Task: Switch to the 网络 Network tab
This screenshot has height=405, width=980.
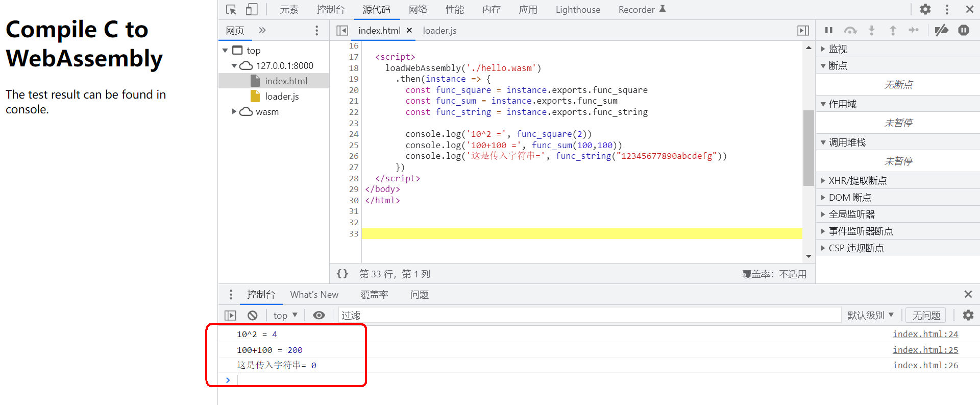Action: [418, 10]
